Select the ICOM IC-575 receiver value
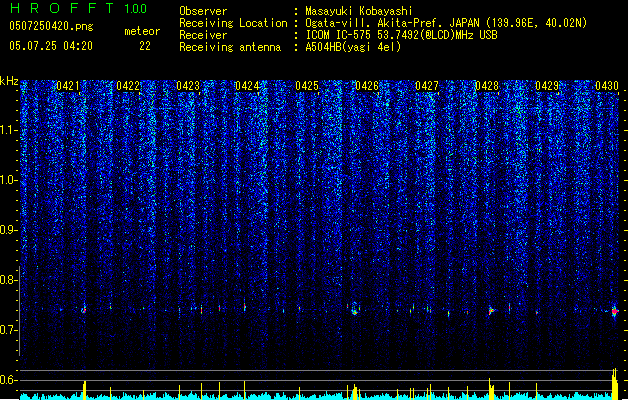Image resolution: width=629 pixels, height=400 pixels. 401,35
